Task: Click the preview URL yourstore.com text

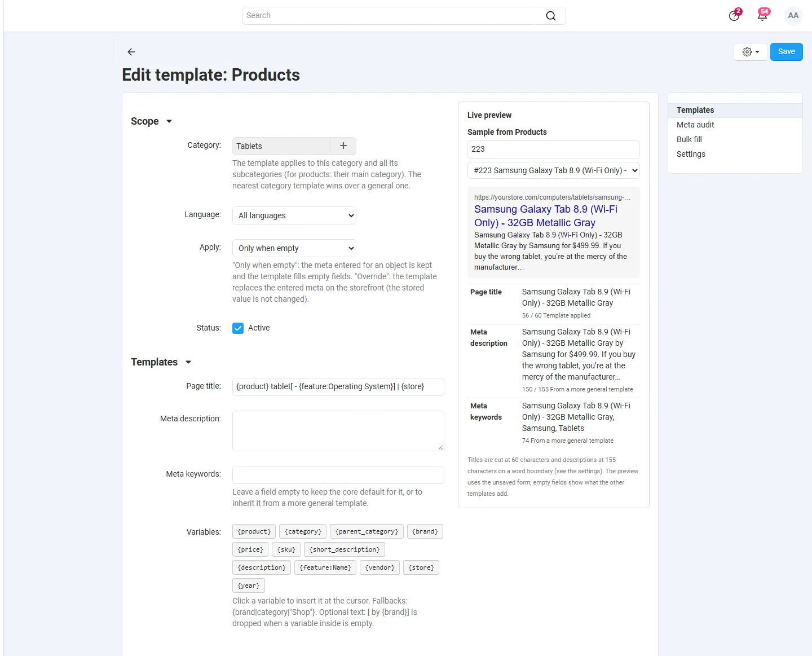Action: 552,197
